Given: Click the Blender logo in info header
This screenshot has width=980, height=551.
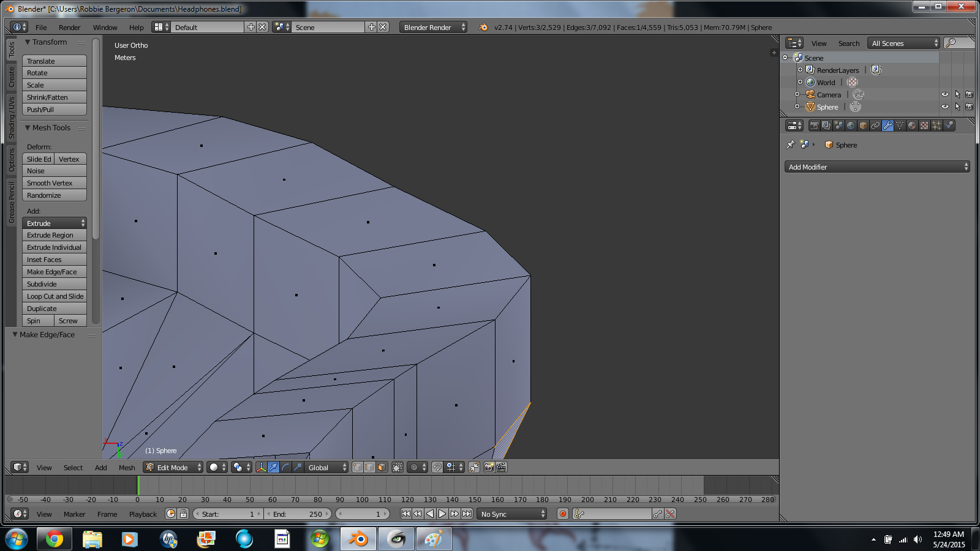Looking at the screenshot, I should click(483, 27).
